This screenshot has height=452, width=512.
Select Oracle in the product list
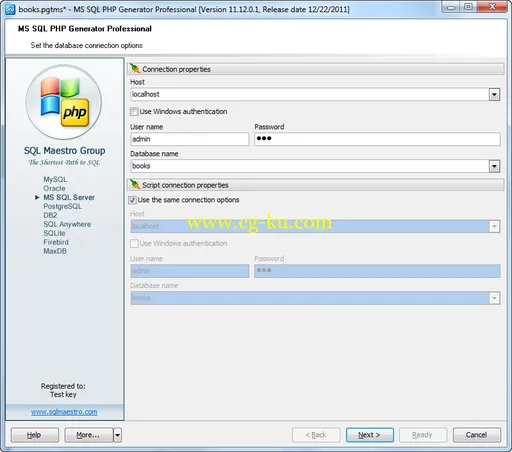[x=54, y=188]
